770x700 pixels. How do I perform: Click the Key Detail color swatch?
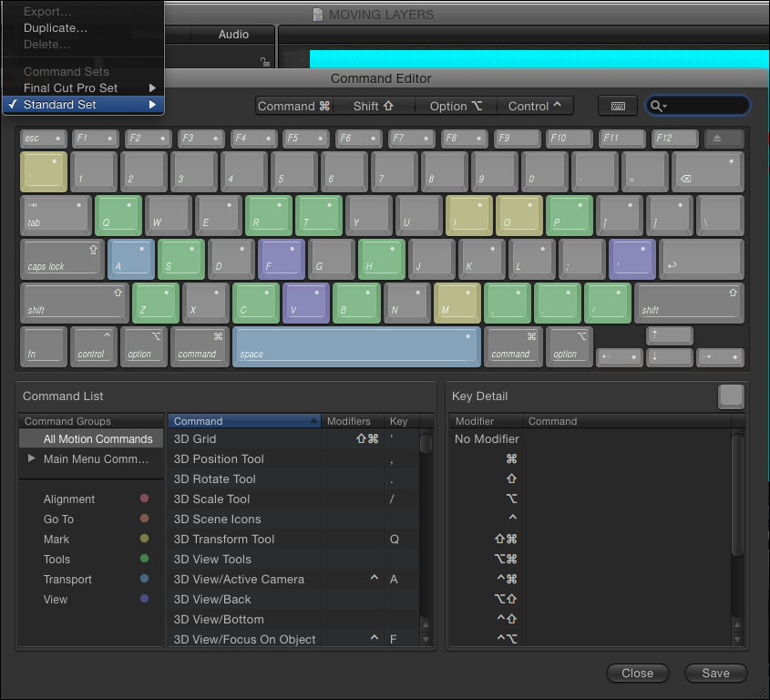point(731,396)
